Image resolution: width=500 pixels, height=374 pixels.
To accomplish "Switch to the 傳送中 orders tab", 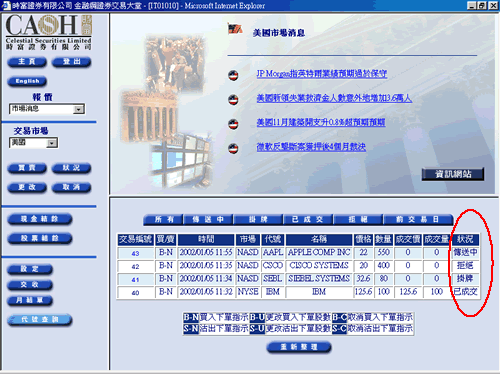I will pyautogui.click(x=208, y=219).
